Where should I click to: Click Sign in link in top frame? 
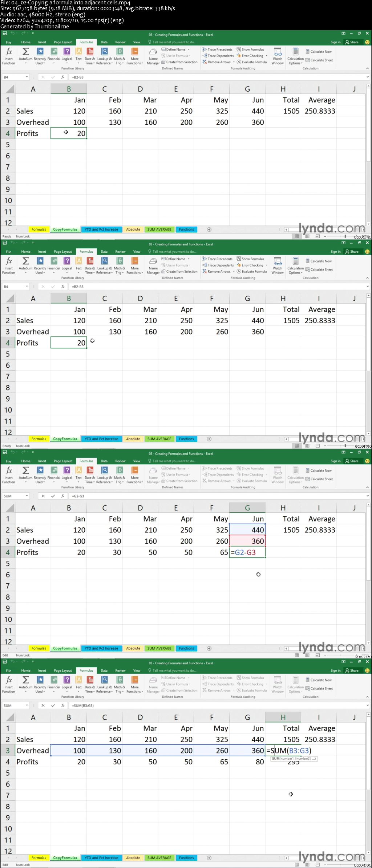click(x=335, y=42)
